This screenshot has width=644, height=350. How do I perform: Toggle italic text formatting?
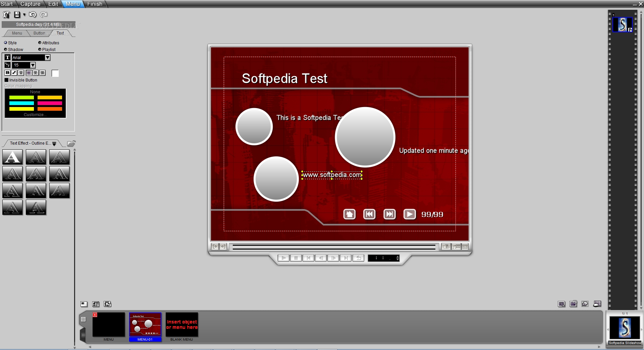pyautogui.click(x=14, y=73)
